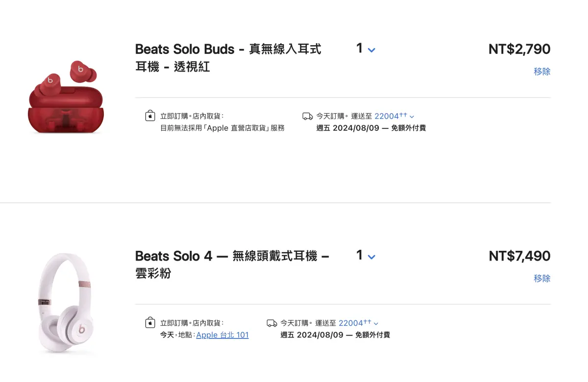
Task: Open the Apple 台北 101 store link
Action: point(222,335)
